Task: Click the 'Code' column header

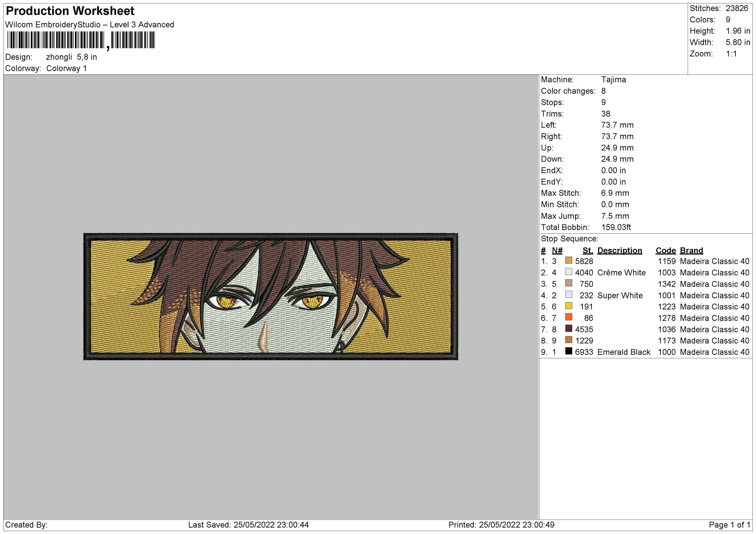Action: 666,251
